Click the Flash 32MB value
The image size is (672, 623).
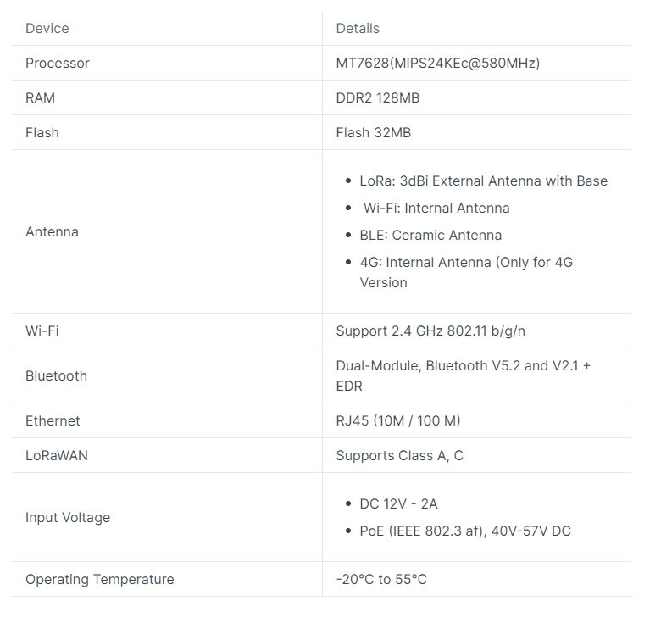coord(373,132)
